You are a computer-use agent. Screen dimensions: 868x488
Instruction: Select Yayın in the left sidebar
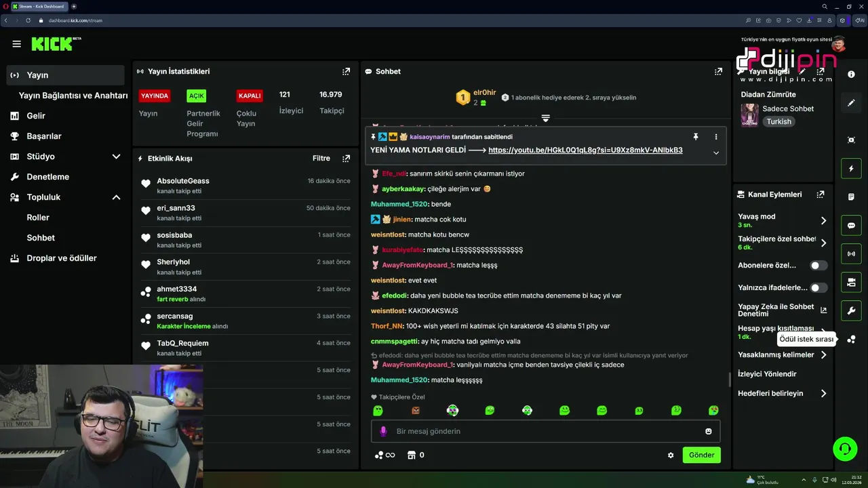pyautogui.click(x=66, y=75)
